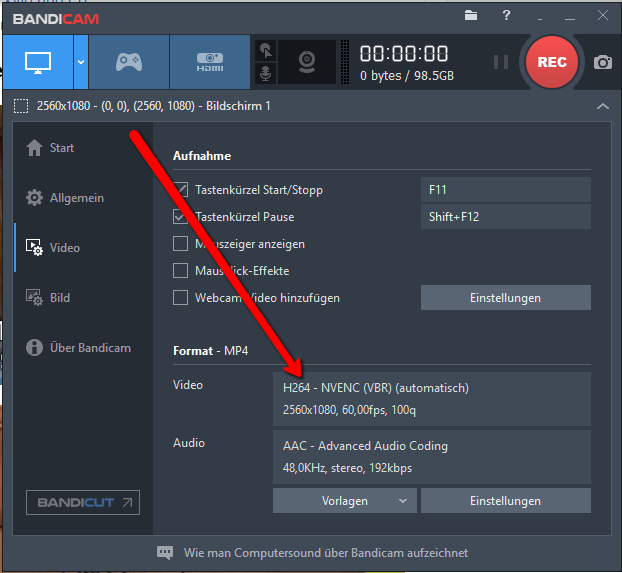Open the output folder icon
This screenshot has width=622, height=573.
(472, 15)
